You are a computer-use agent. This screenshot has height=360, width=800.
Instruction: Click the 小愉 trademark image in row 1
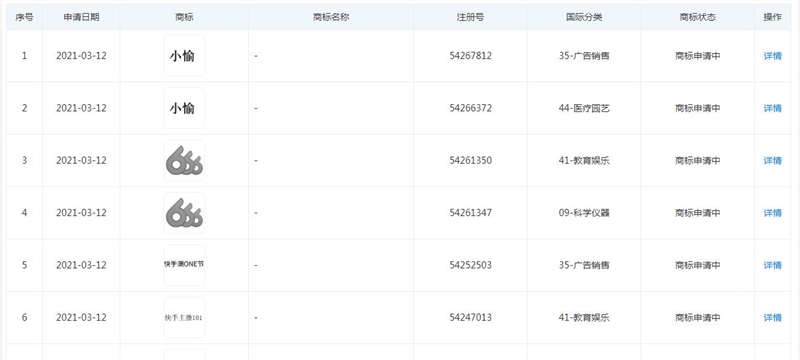(184, 56)
